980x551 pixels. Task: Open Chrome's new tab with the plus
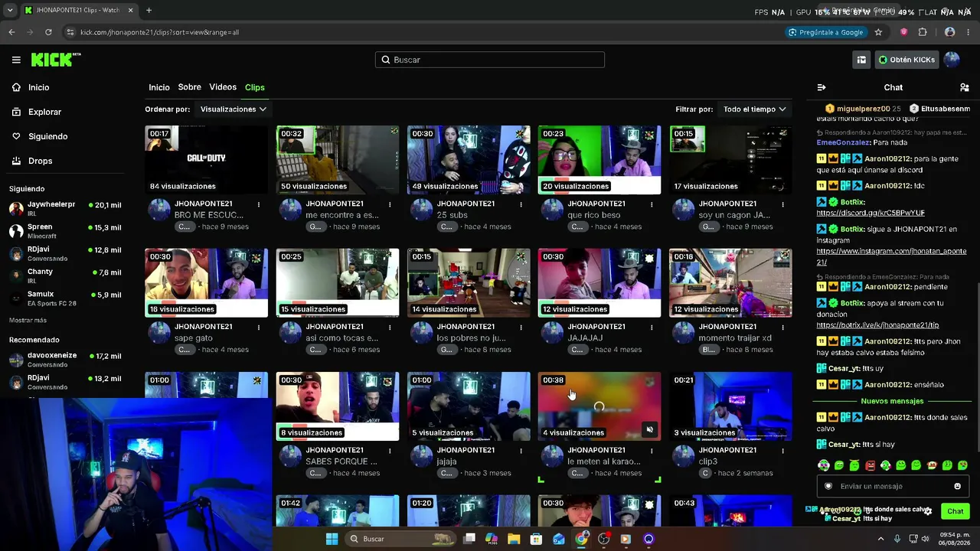click(x=149, y=10)
